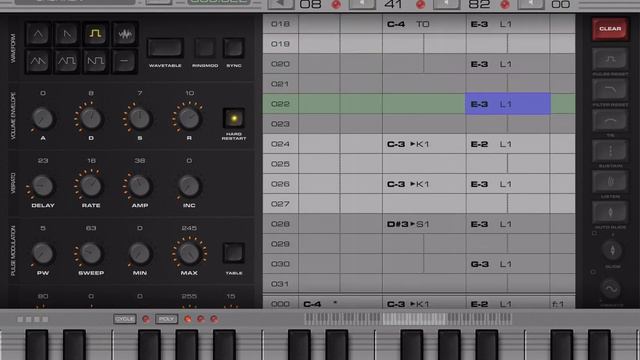Image resolution: width=640 pixels, height=360 pixels.
Task: Toggle the Sync button
Action: 234,48
